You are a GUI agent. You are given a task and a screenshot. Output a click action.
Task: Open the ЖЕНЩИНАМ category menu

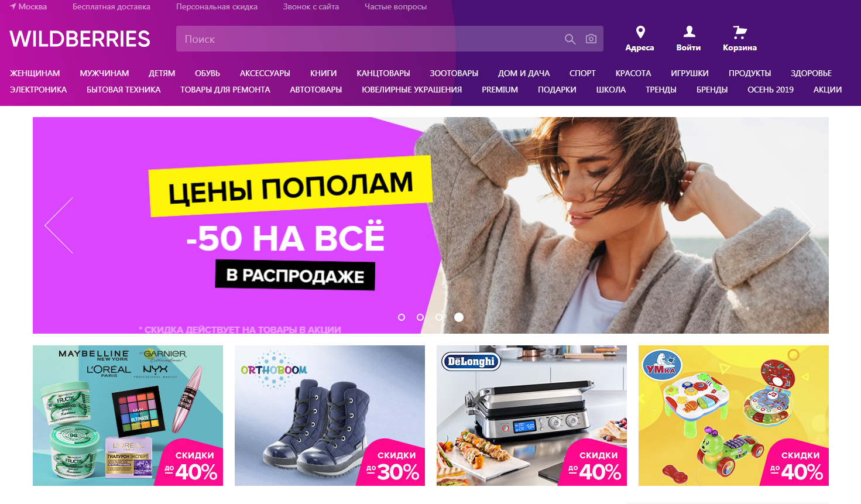point(35,73)
